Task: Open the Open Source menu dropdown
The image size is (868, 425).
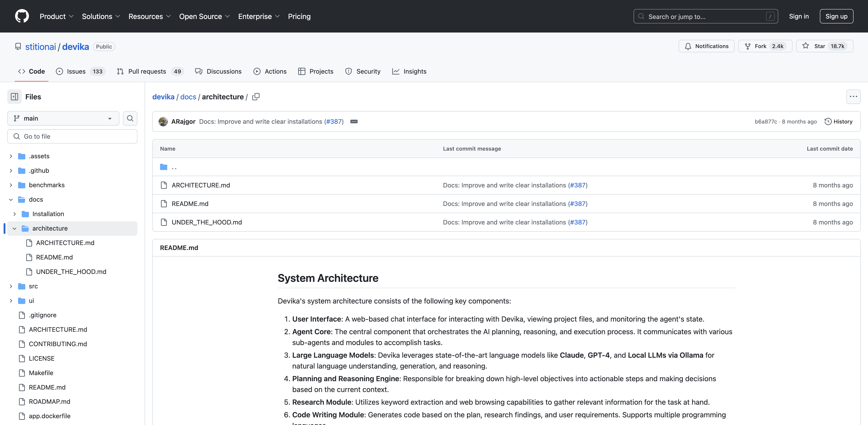Action: coord(204,16)
